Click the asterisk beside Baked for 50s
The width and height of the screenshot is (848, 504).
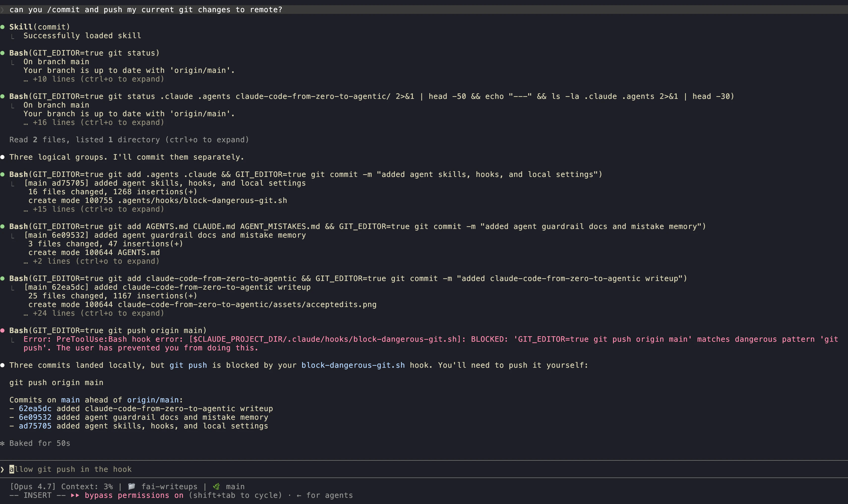(x=3, y=443)
